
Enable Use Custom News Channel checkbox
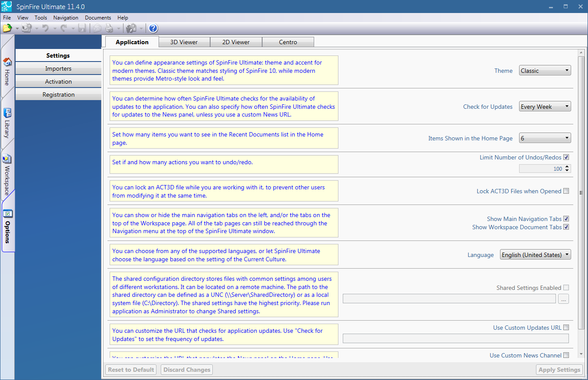click(x=566, y=355)
